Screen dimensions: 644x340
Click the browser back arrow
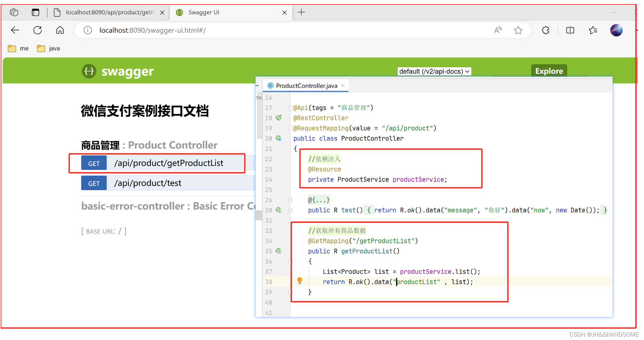15,30
